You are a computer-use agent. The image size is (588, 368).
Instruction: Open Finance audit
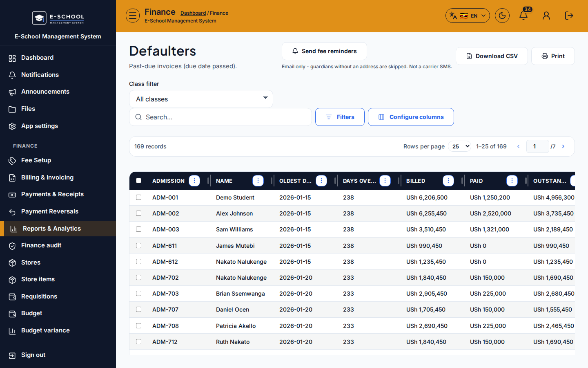(x=58, y=245)
